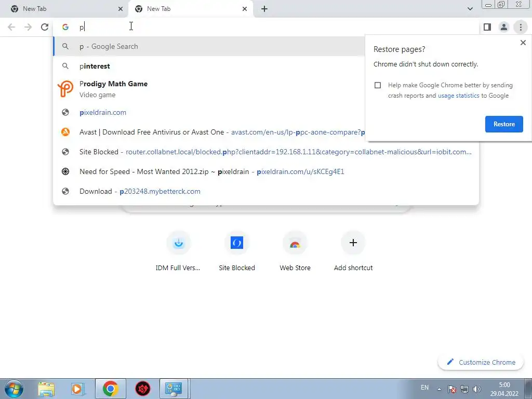
Task: Open the side panel icon
Action: [x=487, y=27]
